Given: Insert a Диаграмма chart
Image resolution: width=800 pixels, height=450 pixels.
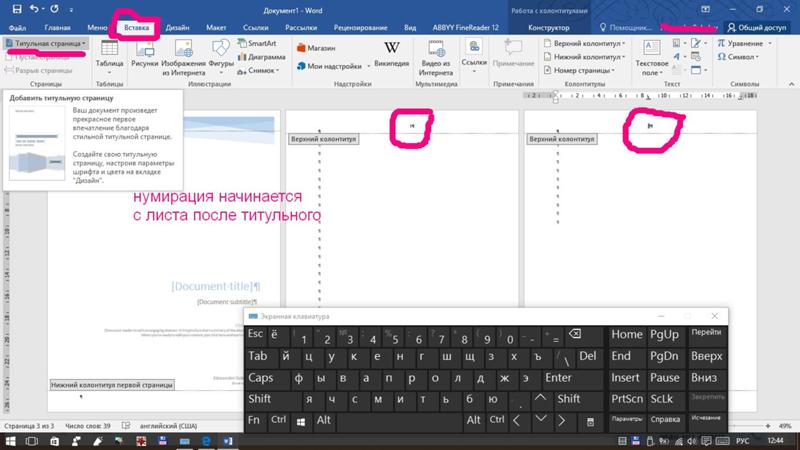Looking at the screenshot, I should point(261,57).
